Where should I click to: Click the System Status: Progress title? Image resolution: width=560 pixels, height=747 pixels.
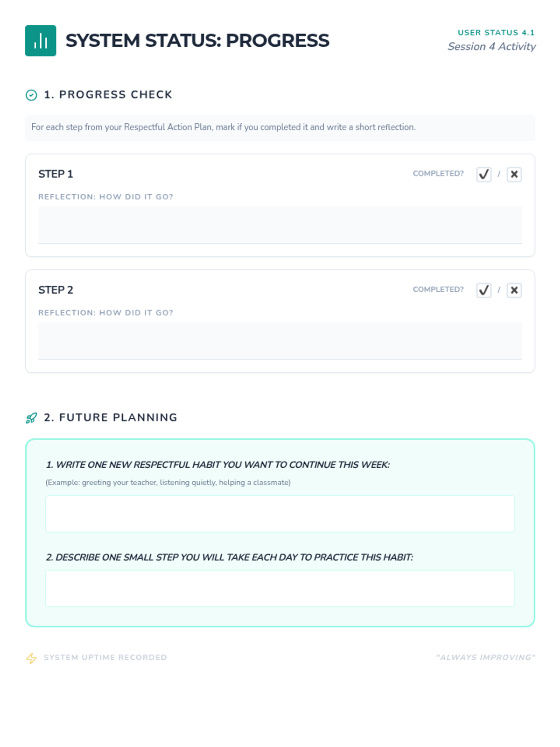click(x=197, y=41)
